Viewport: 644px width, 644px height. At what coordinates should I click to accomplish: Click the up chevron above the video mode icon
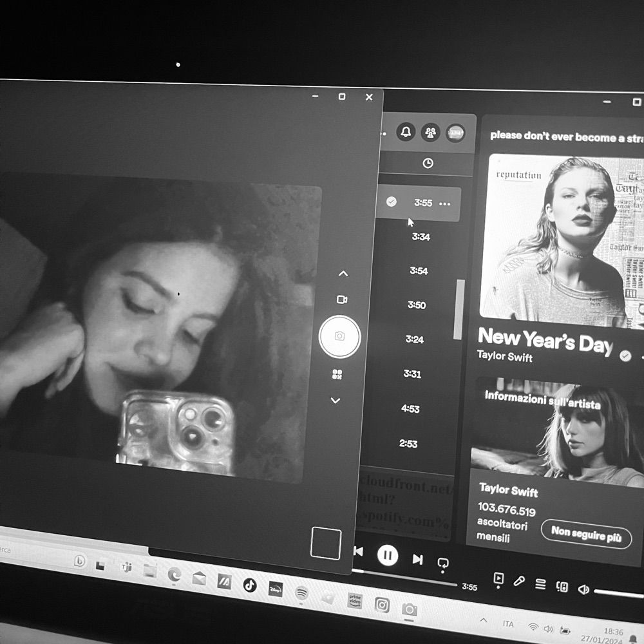(343, 274)
